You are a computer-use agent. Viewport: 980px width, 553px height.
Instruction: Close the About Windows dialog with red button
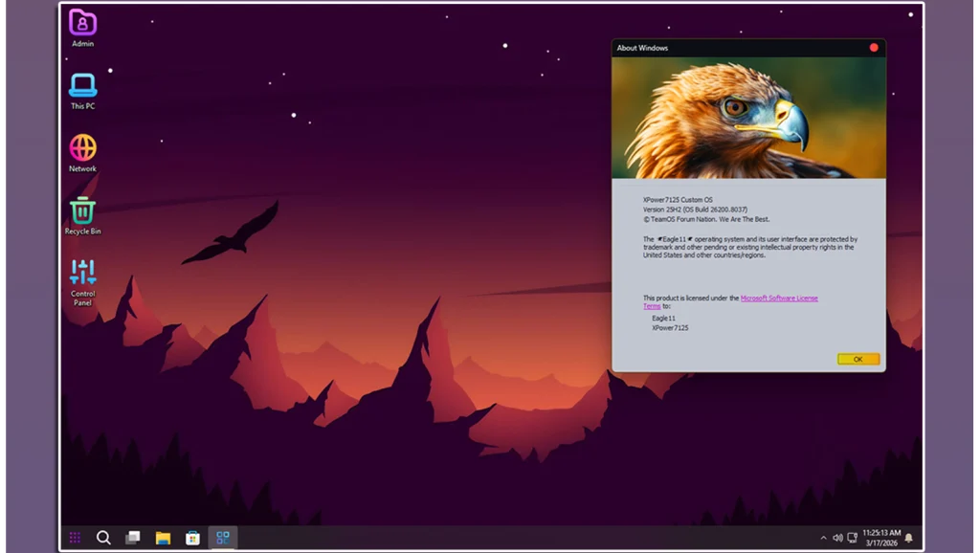point(874,48)
